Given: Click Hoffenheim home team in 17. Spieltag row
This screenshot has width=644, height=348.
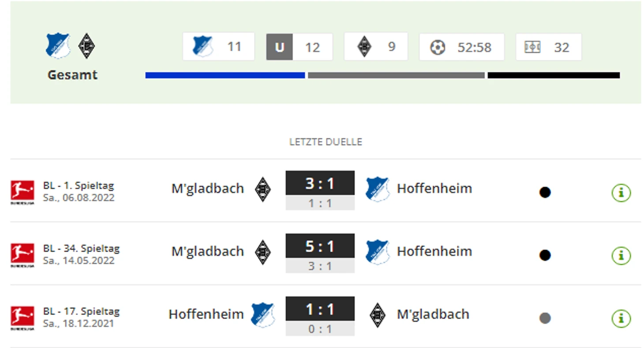Looking at the screenshot, I should (206, 314).
